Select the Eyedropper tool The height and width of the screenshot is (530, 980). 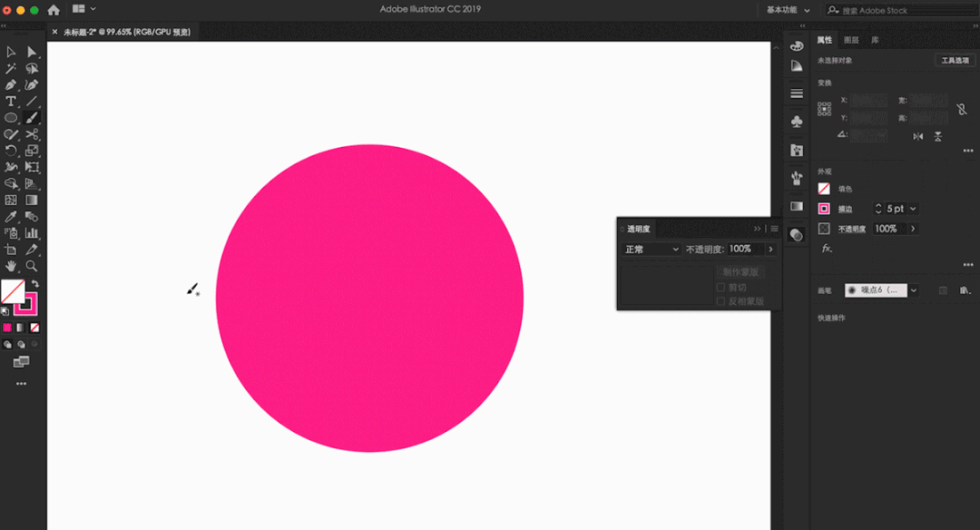point(11,217)
